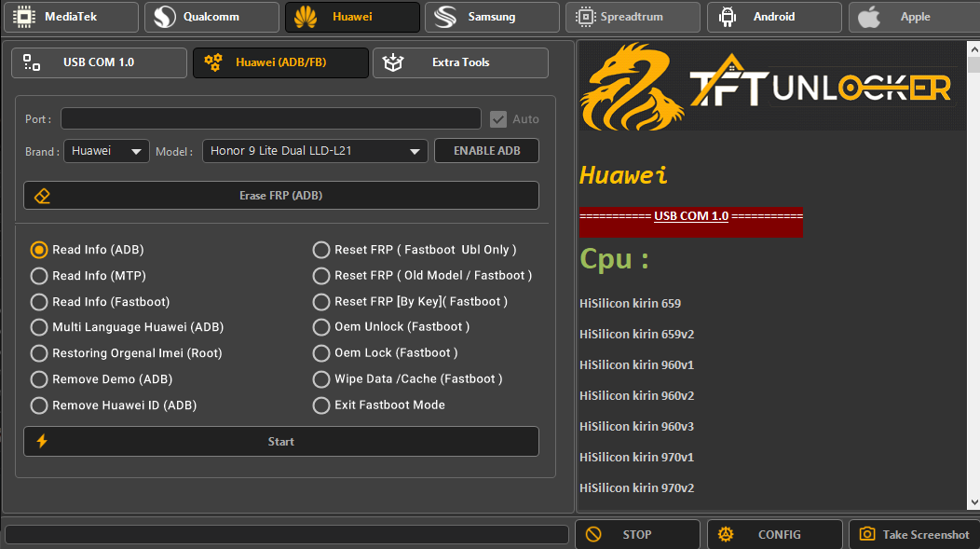Click inside the Port input field
980x549 pixels.
coord(271,118)
